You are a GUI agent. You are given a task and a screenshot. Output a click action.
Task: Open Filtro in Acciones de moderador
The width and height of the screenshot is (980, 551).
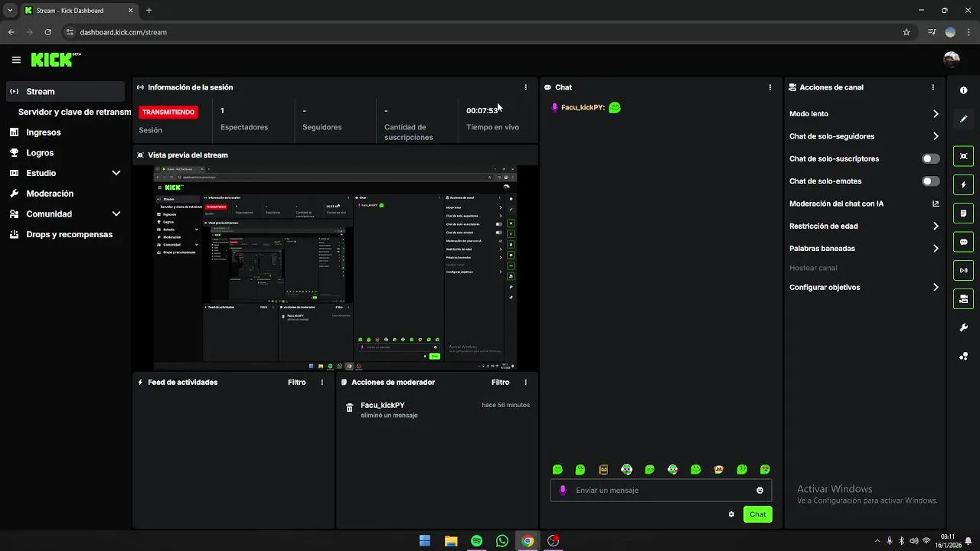coord(500,382)
